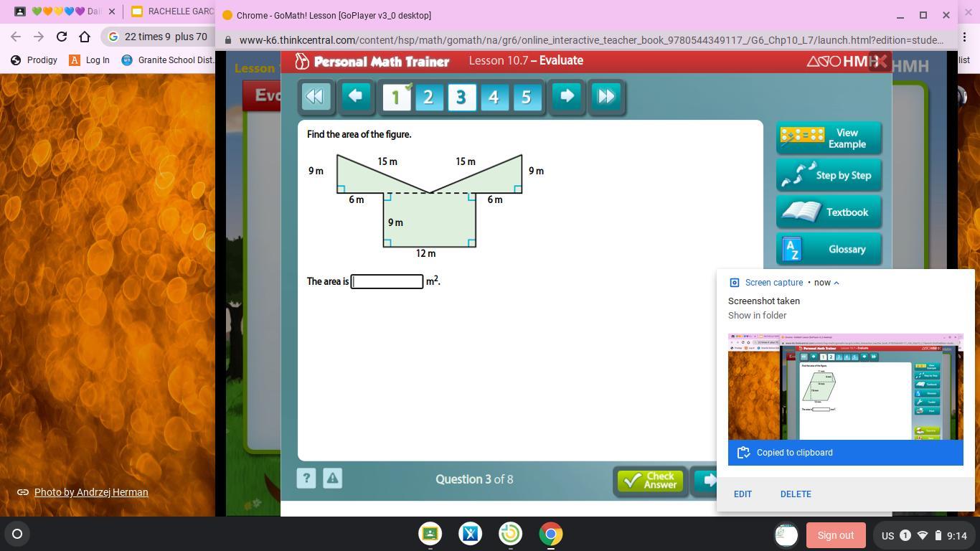Go to previous question with left arrow

pyautogui.click(x=355, y=96)
